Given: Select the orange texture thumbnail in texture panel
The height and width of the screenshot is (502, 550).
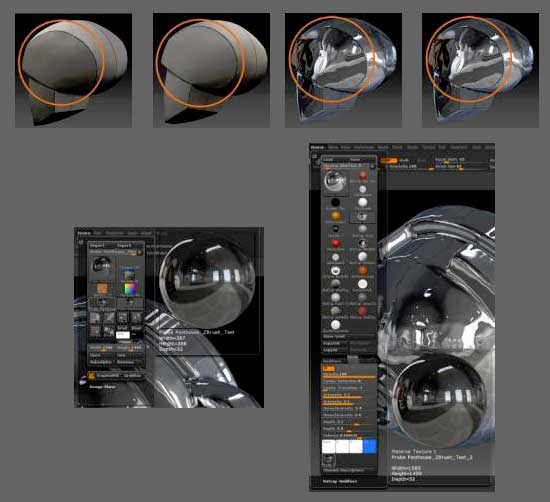Looking at the screenshot, I should click(x=102, y=289).
